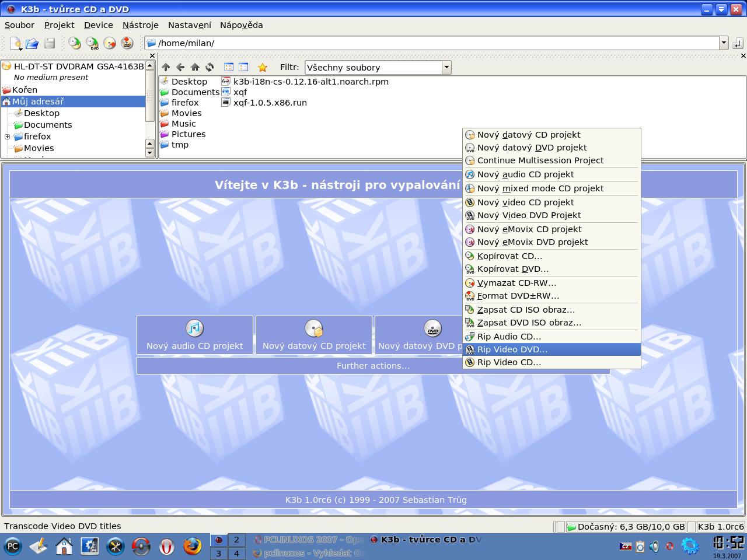The width and height of the screenshot is (747, 560).
Task: Go back with the left arrow icon
Action: tap(180, 67)
